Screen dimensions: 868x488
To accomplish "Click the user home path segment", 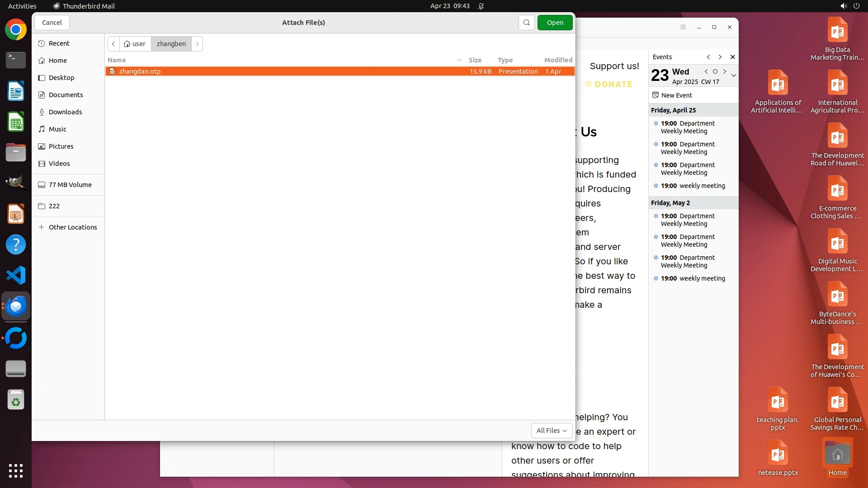I will click(x=135, y=44).
